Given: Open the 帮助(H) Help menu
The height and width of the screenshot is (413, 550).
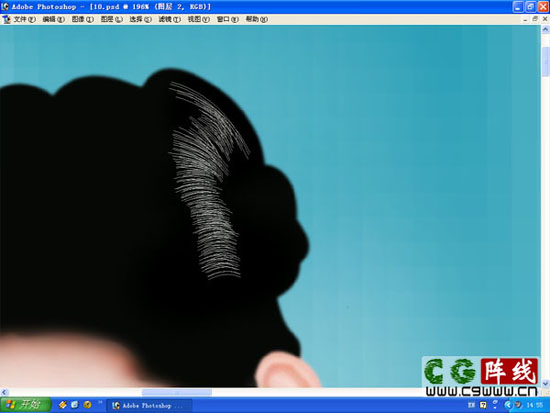Looking at the screenshot, I should [x=256, y=19].
